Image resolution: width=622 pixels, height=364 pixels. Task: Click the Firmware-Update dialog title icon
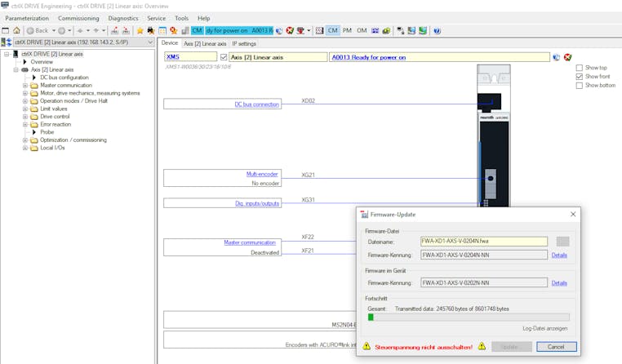pyautogui.click(x=364, y=215)
